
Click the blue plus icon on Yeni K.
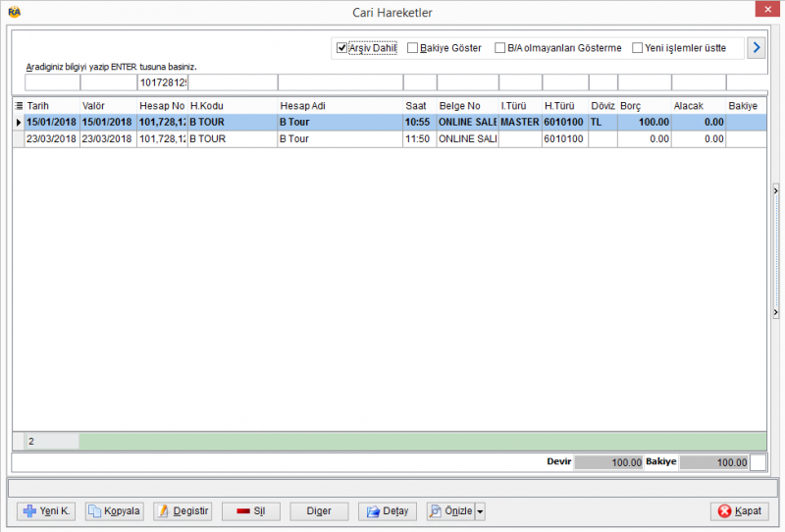pos(29,511)
